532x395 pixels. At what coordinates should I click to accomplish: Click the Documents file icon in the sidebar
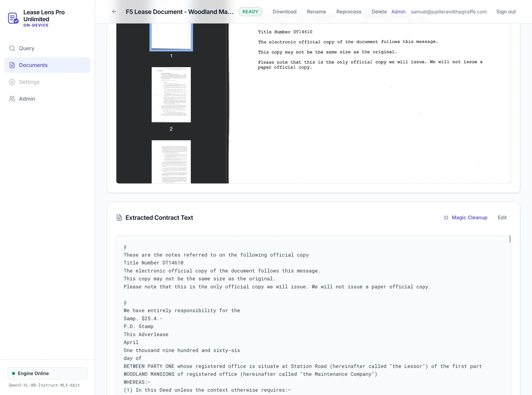pos(12,65)
